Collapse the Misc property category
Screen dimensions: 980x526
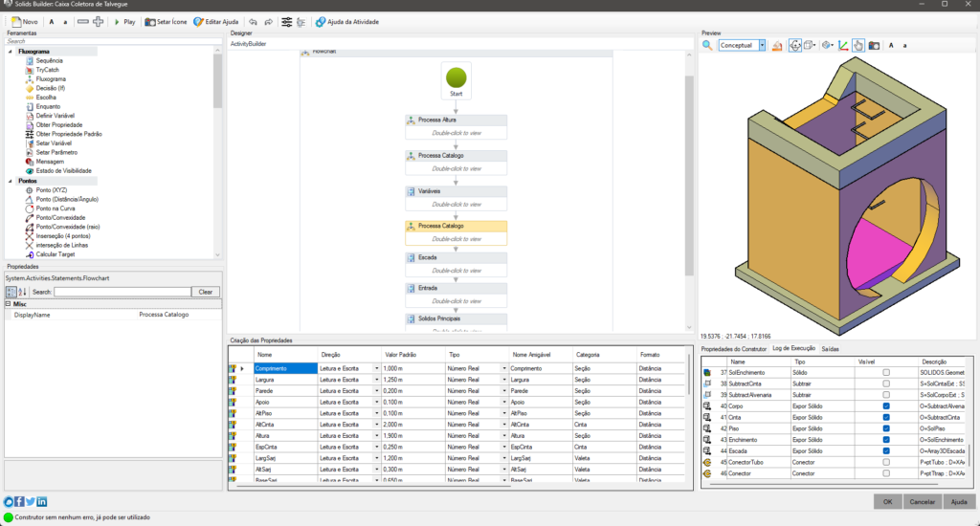pos(8,303)
